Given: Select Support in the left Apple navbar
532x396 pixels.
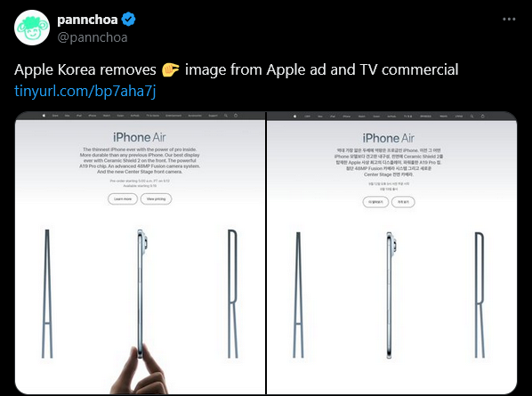Looking at the screenshot, I should click(214, 116).
